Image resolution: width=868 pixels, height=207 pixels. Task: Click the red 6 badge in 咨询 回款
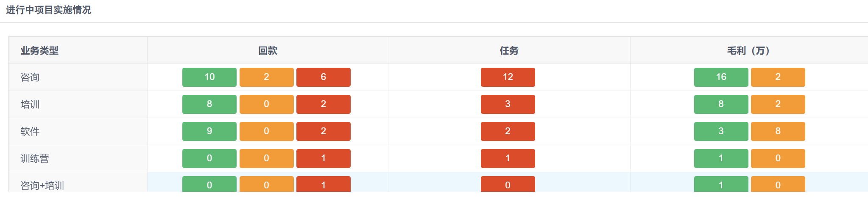point(324,77)
